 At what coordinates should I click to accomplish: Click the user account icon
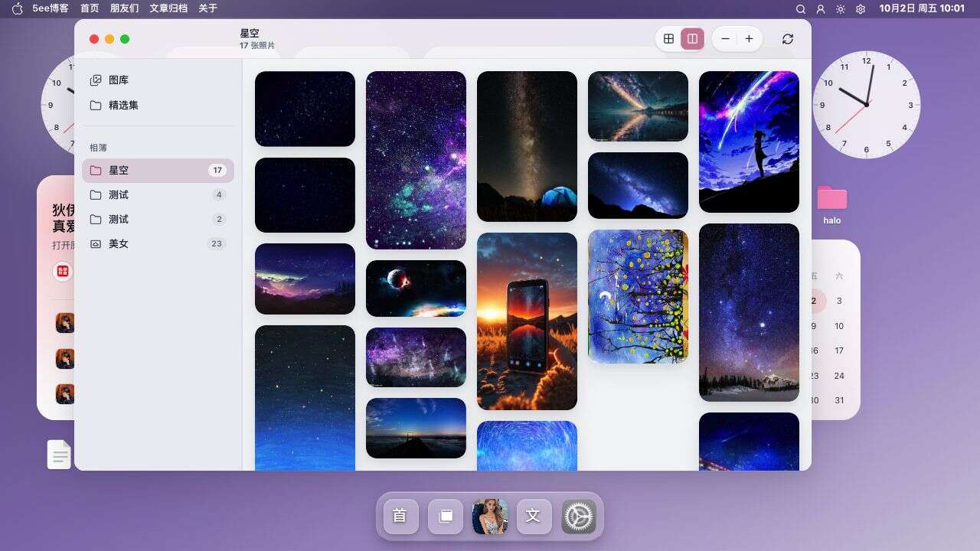(x=821, y=9)
